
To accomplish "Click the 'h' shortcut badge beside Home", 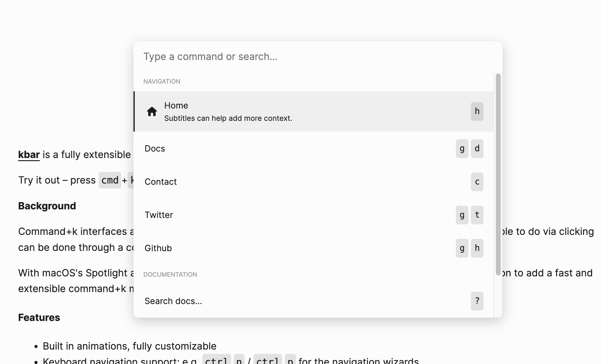I will click(477, 111).
